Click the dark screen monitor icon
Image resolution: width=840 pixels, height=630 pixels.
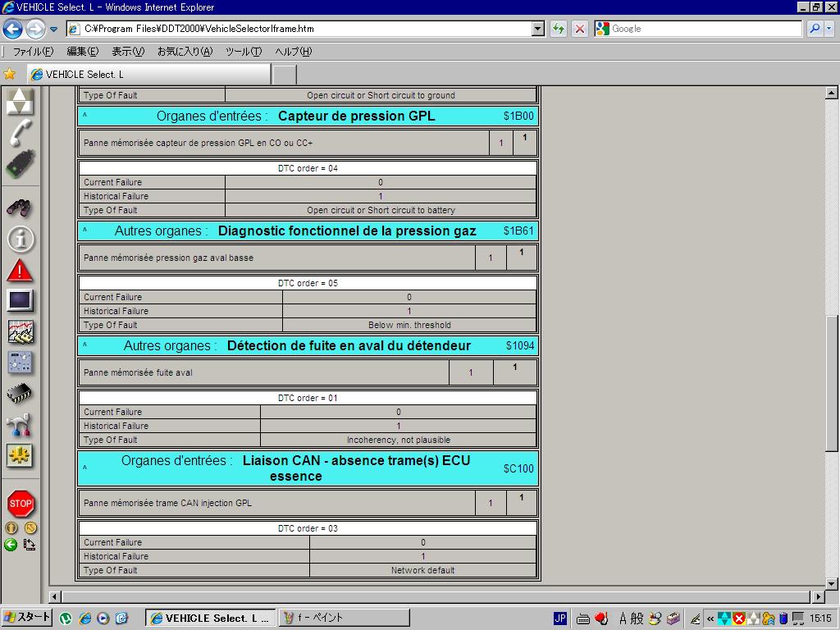(x=21, y=300)
